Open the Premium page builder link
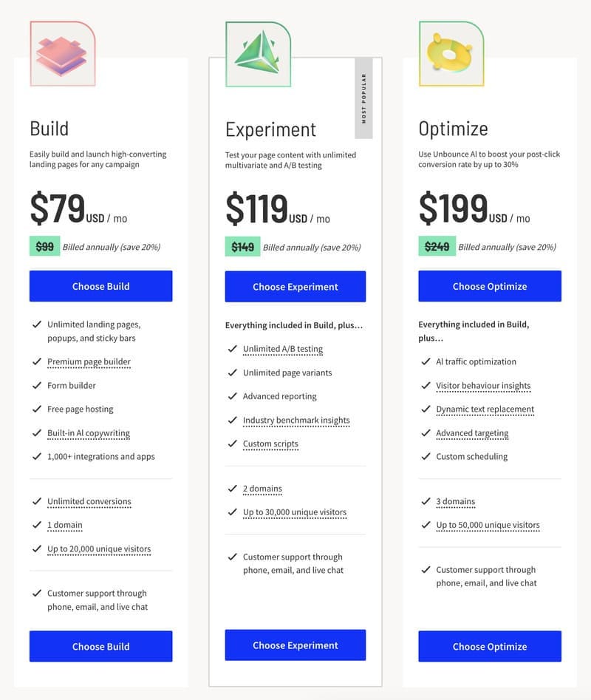 pos(89,361)
